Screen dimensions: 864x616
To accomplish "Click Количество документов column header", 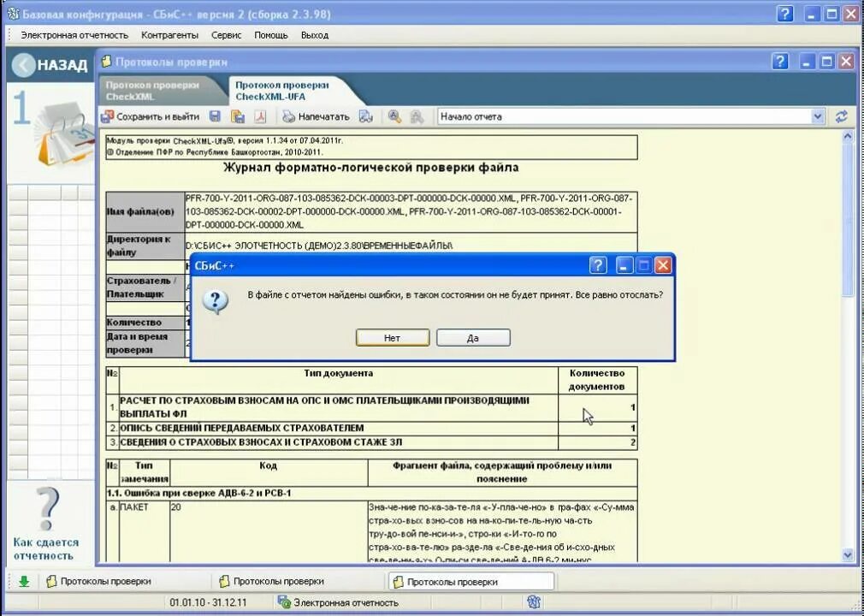I will pyautogui.click(x=597, y=380).
